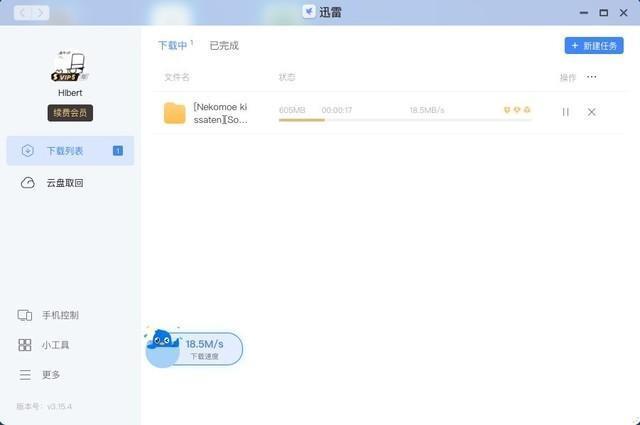The width and height of the screenshot is (640, 425).
Task: Click the cloud icon beside 云盘取回
Action: (28, 183)
